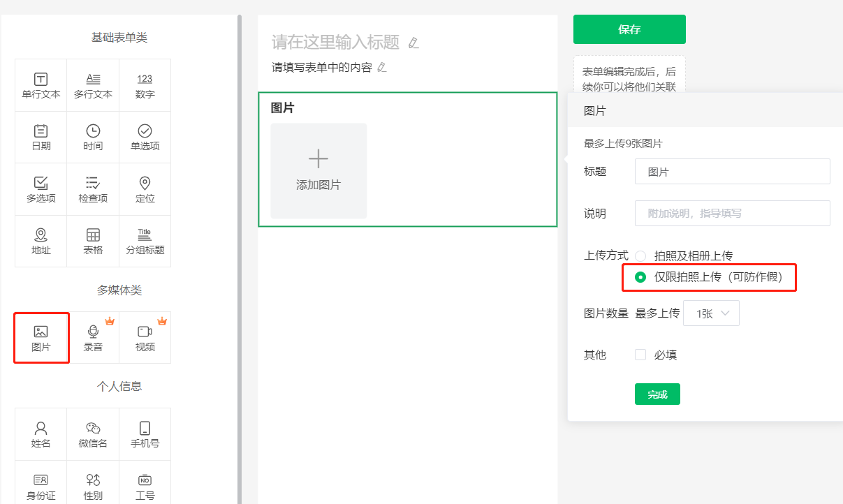Click the 最多上传9张图片 hint text
This screenshot has height=504, width=843.
click(623, 144)
